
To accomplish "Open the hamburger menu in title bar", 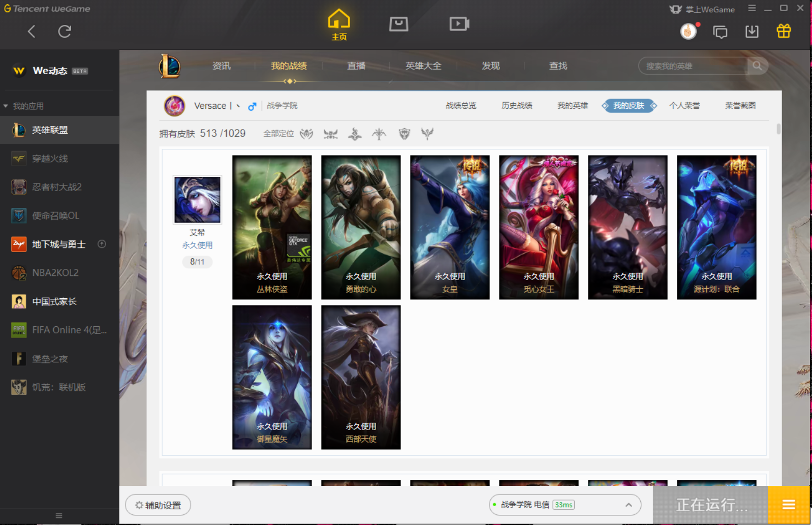I will (752, 8).
